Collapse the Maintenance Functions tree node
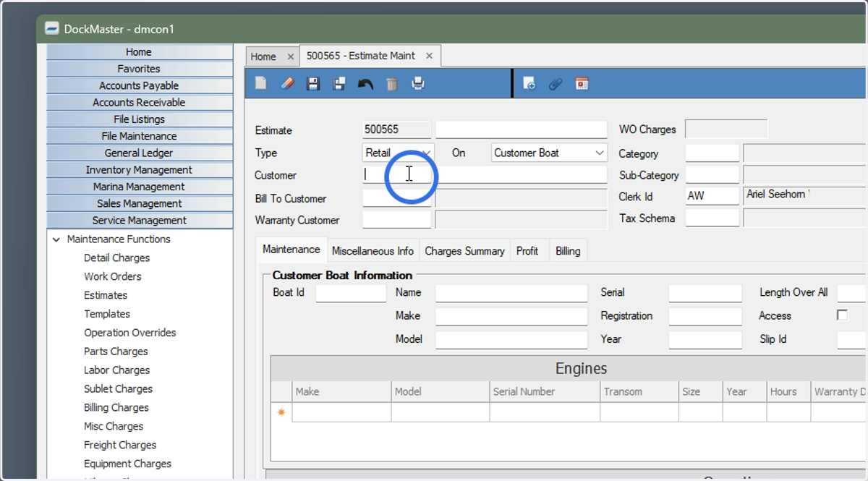The image size is (868, 481). point(56,239)
